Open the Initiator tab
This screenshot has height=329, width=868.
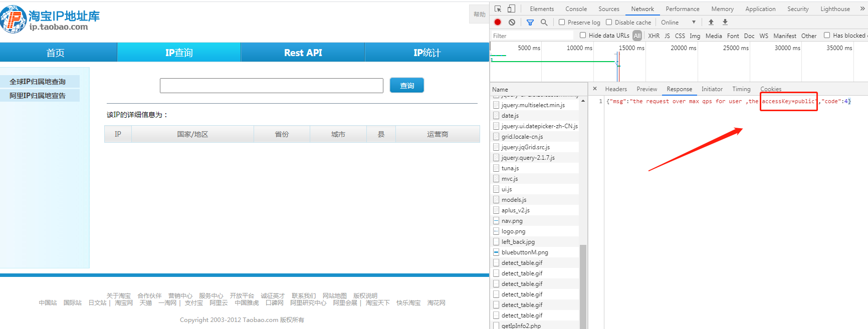pyautogui.click(x=712, y=89)
